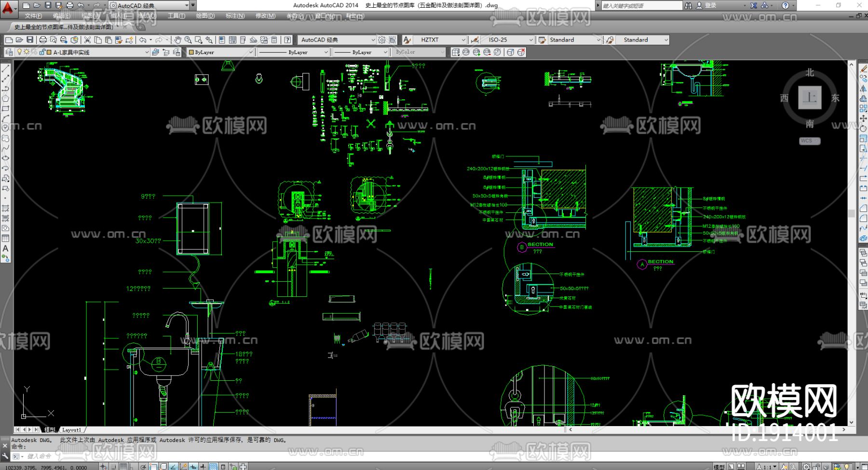
Task: Open the ISO-25 dimension style dropdown
Action: pyautogui.click(x=508, y=40)
